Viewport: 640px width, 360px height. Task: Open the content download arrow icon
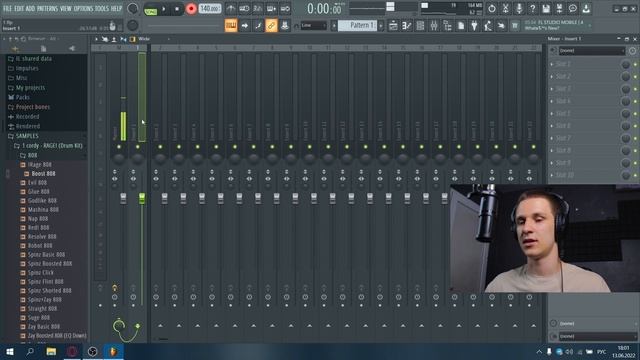586,9
